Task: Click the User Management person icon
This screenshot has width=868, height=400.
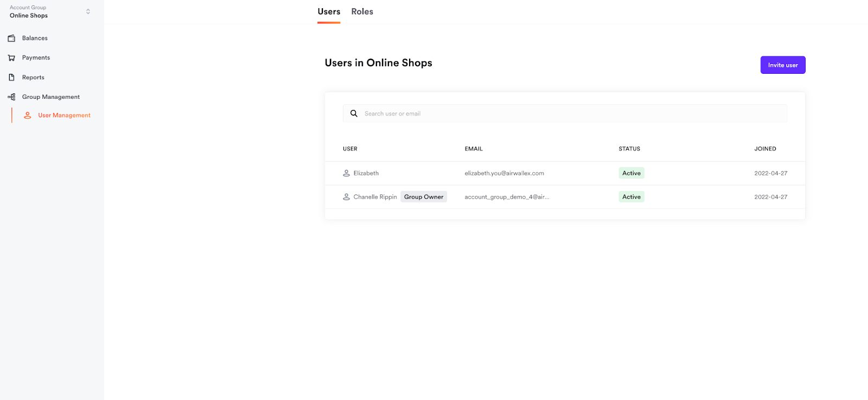Action: tap(28, 115)
